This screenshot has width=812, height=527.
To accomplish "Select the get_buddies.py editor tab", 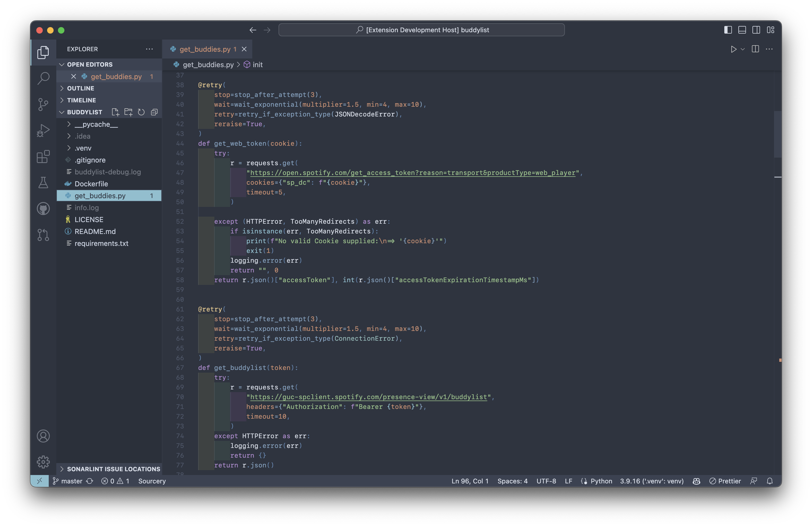I will pyautogui.click(x=204, y=49).
